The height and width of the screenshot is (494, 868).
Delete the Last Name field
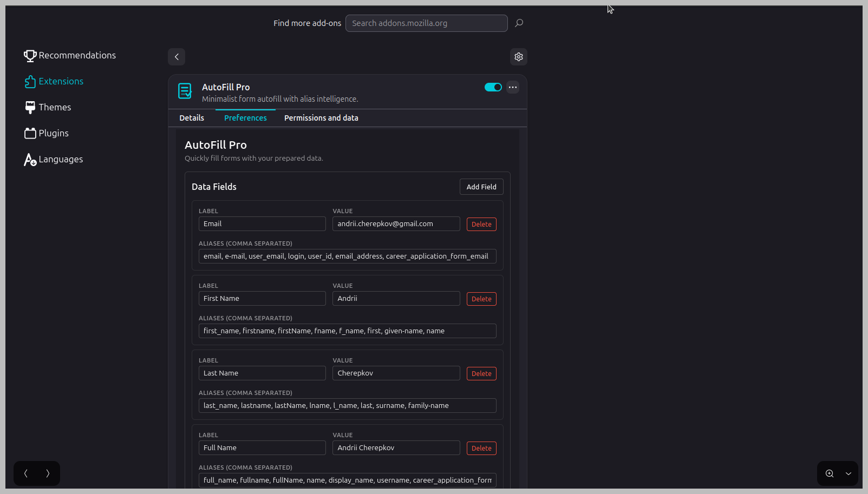pos(481,373)
